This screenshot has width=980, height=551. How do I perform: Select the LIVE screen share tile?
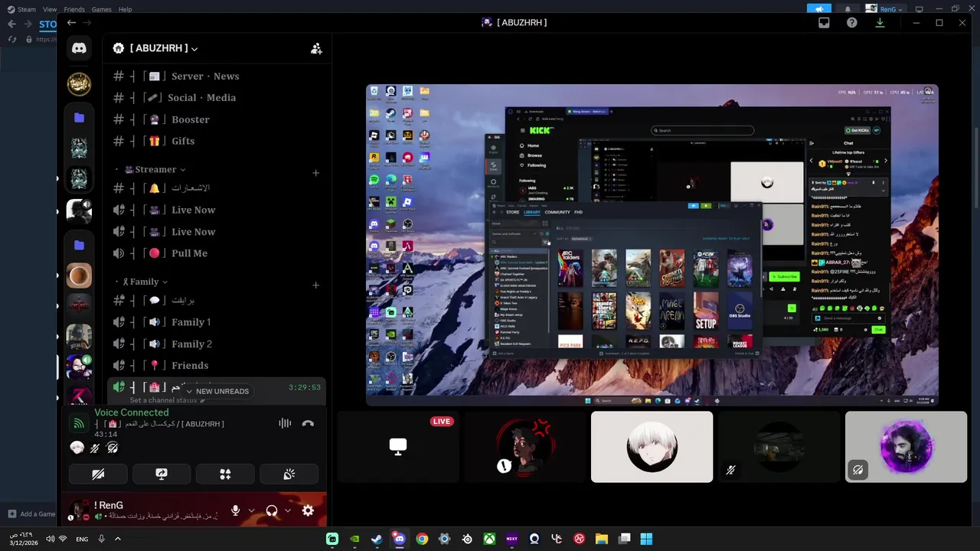pos(397,447)
